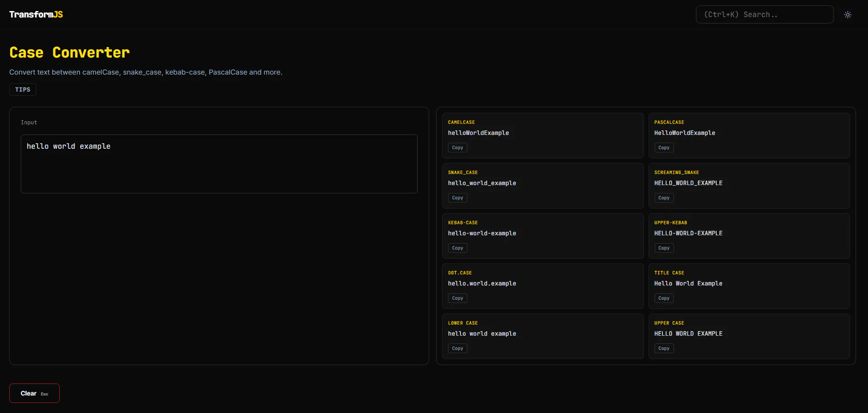
Task: Click the CAMELCASE card label
Action: pos(461,122)
